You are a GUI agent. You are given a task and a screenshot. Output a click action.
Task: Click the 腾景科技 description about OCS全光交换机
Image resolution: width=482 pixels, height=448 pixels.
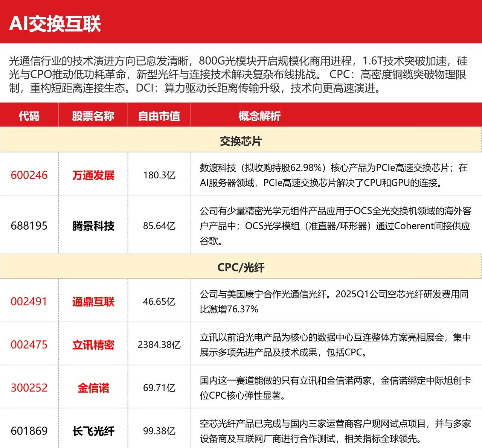[335, 226]
